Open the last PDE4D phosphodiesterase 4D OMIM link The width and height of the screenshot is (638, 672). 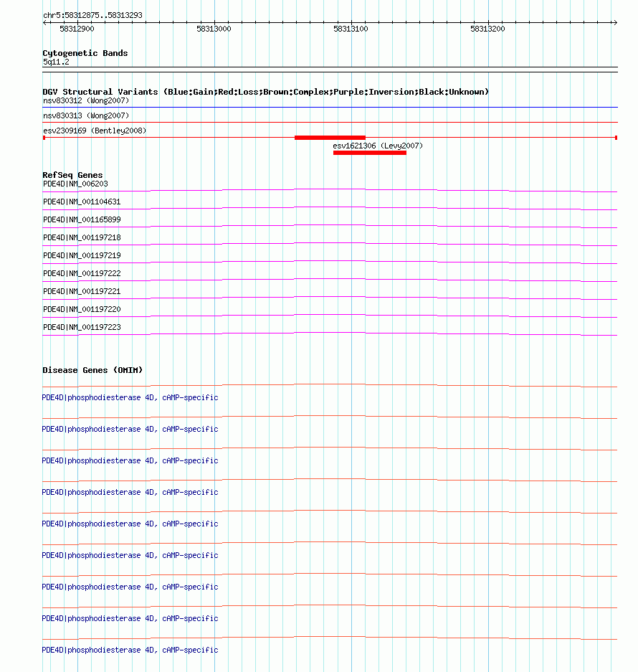tap(130, 650)
